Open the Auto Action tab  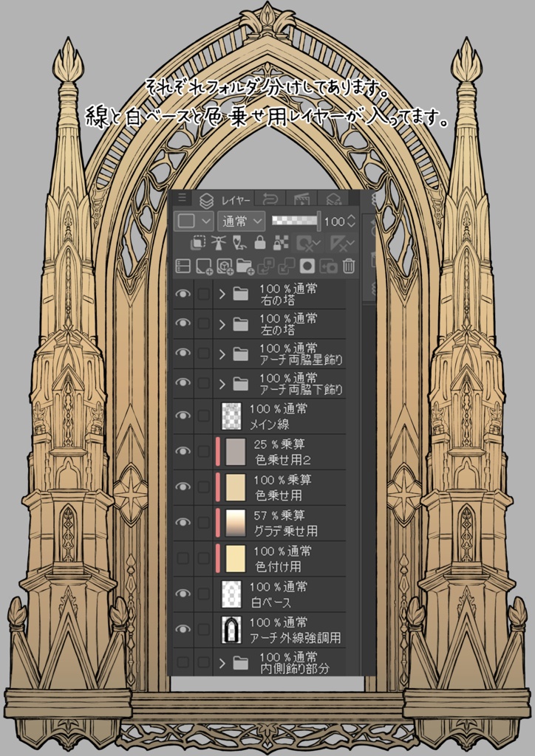334,199
